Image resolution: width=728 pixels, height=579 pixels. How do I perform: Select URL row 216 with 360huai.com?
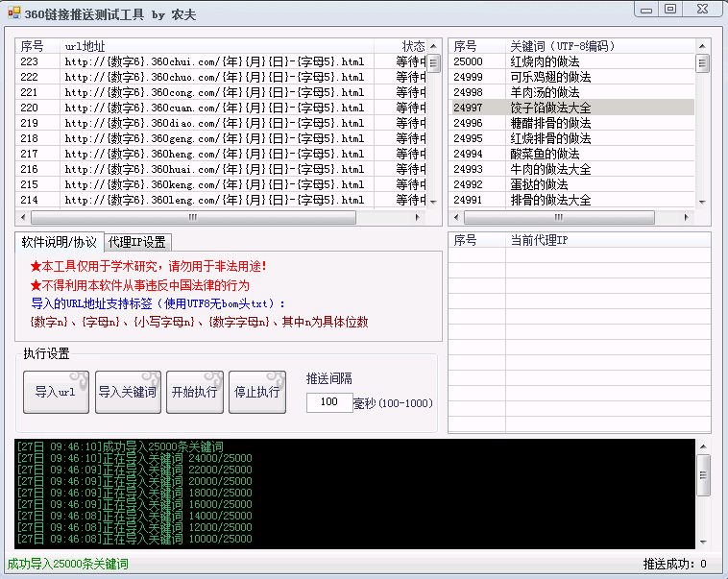coord(221,169)
